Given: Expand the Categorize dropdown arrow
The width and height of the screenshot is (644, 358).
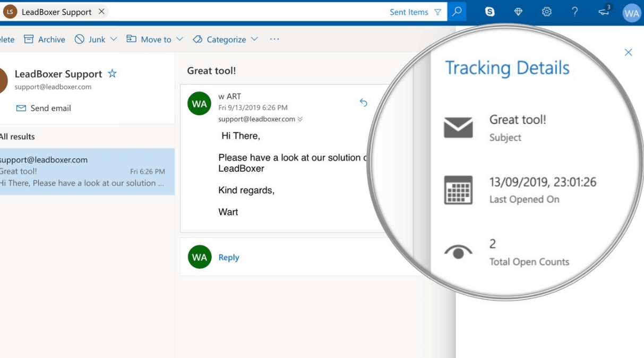Looking at the screenshot, I should pos(254,39).
